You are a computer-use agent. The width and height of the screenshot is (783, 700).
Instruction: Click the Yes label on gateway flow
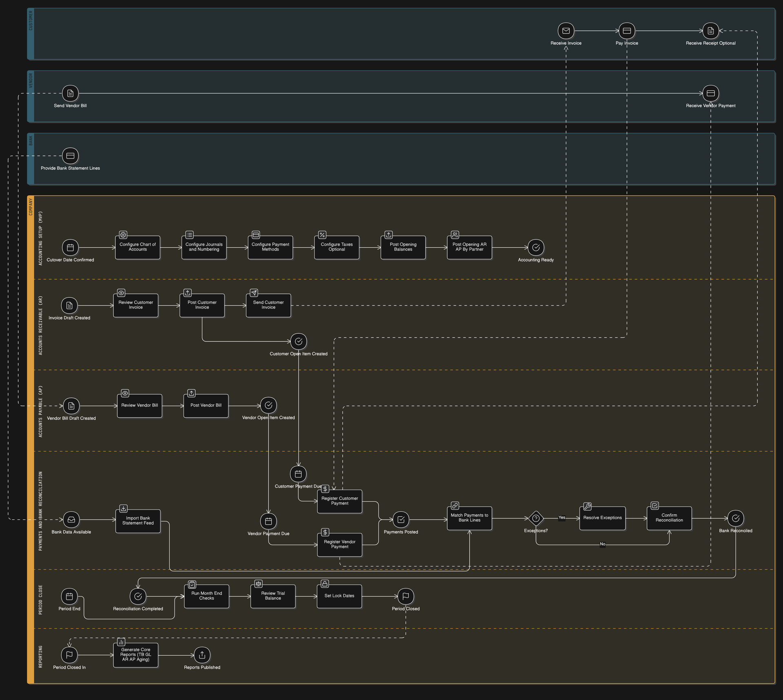point(562,518)
